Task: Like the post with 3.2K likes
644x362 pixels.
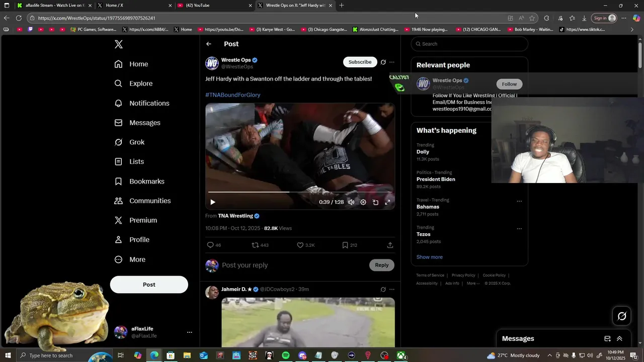Action: [x=305, y=245]
